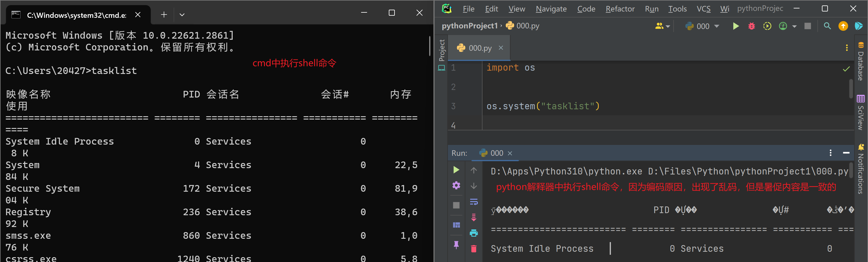Open editor tab options three dots
The width and height of the screenshot is (868, 262).
point(847,48)
